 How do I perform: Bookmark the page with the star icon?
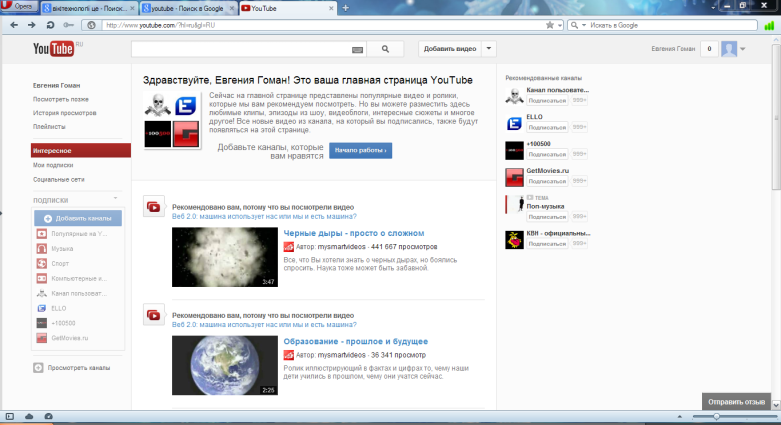(x=550, y=25)
